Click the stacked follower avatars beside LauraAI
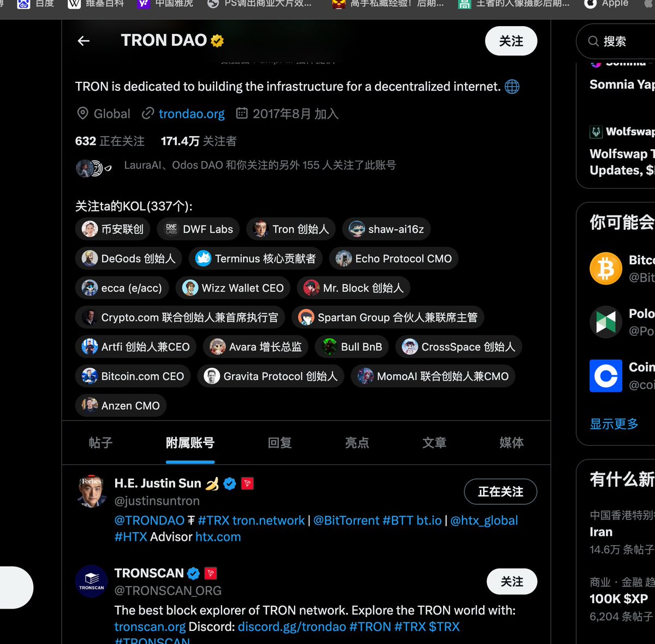Viewport: 655px width, 644px height. tap(93, 168)
